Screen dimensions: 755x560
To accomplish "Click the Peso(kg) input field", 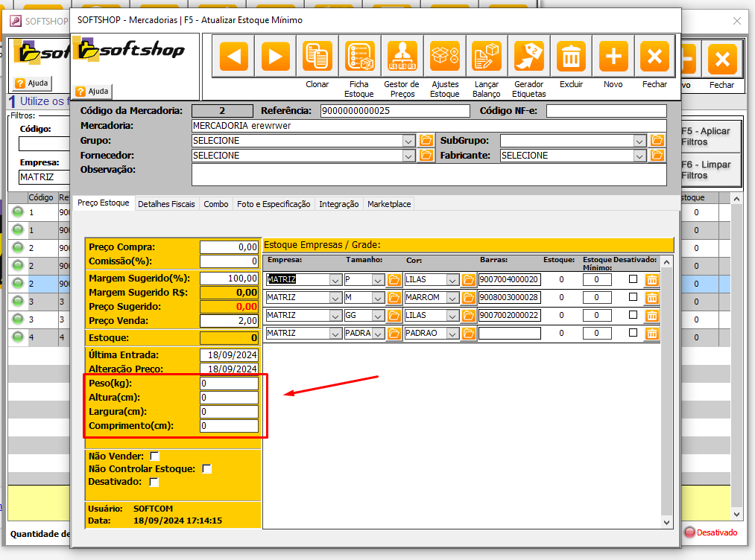I will tap(229, 384).
